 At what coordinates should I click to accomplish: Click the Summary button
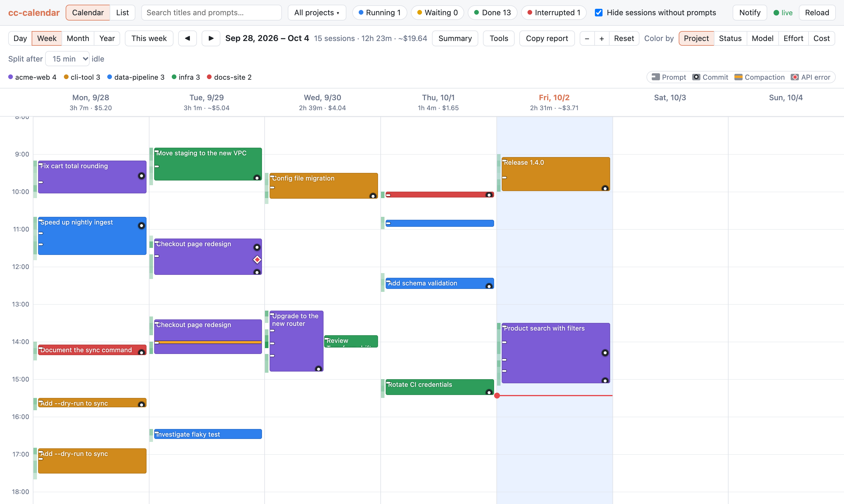click(455, 38)
